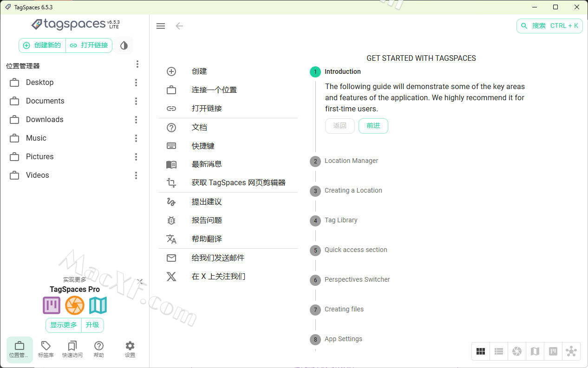Click the crop icon for the web clipper

click(171, 183)
